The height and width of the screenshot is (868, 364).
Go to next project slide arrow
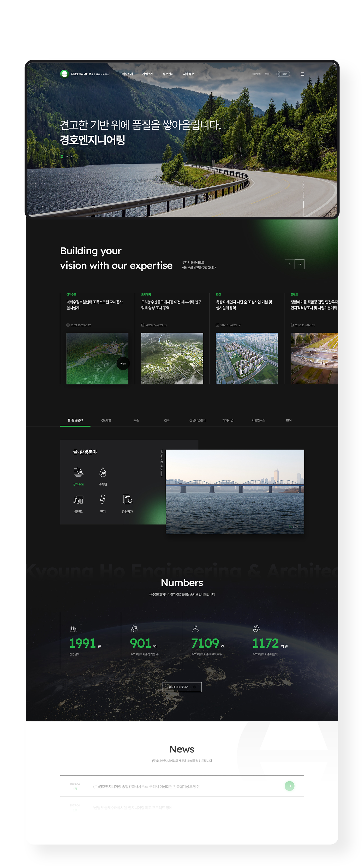[x=299, y=264]
